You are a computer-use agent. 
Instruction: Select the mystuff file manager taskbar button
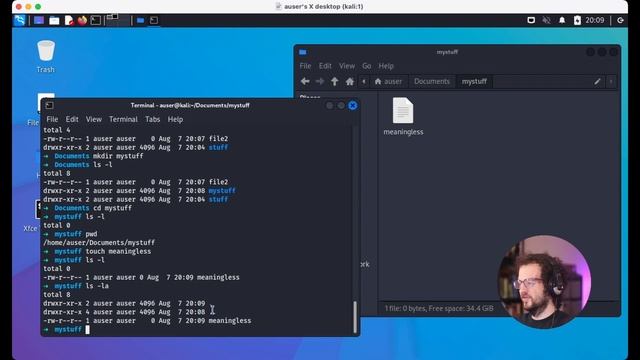tap(140, 20)
